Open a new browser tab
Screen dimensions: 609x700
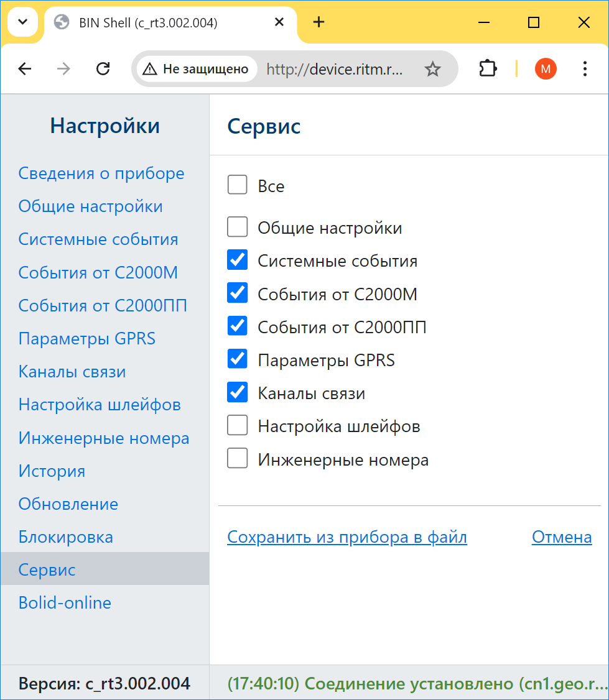coord(318,22)
